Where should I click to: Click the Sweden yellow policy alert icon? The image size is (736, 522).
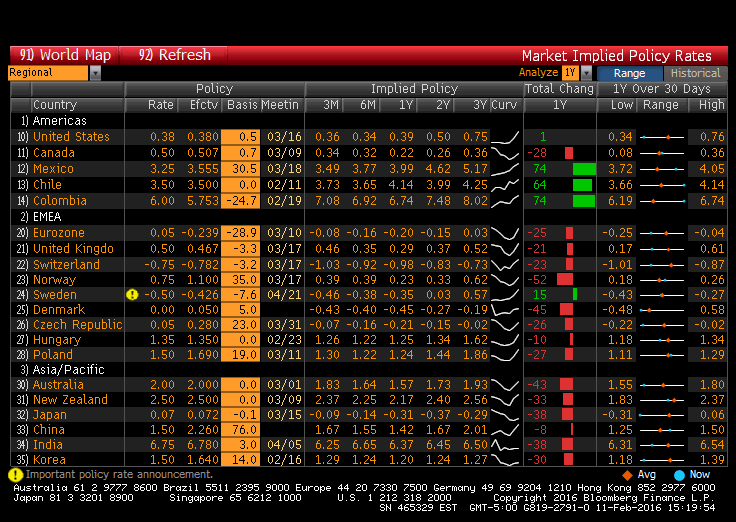pyautogui.click(x=132, y=295)
